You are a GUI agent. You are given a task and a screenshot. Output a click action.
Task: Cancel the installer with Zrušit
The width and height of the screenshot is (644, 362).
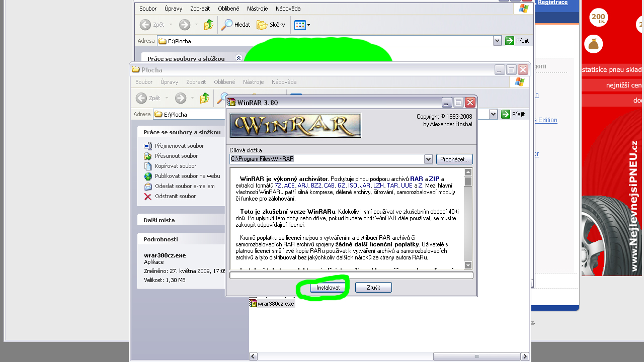coord(373,288)
